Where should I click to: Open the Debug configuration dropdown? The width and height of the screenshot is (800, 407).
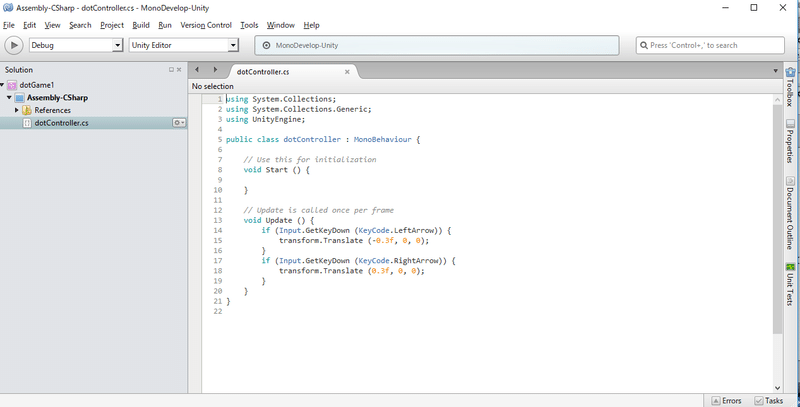76,45
